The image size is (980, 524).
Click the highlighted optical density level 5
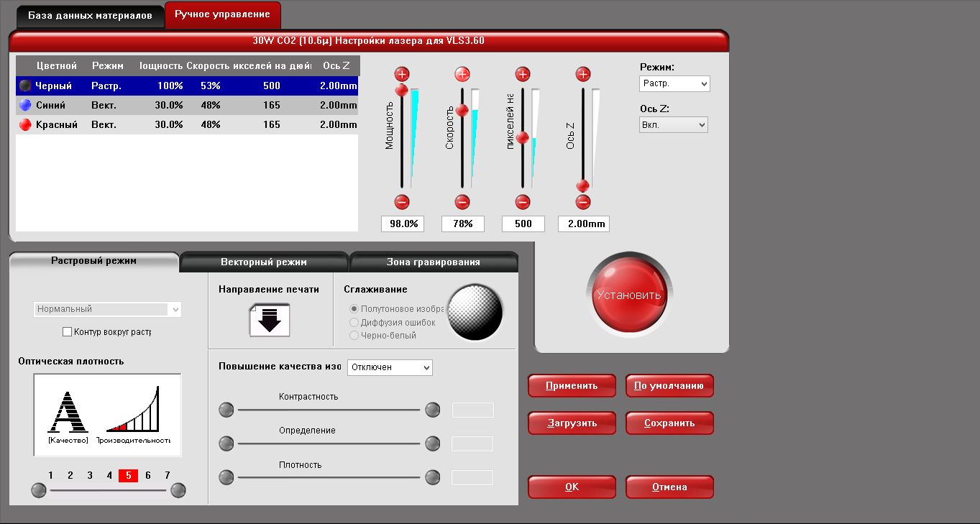pos(128,475)
